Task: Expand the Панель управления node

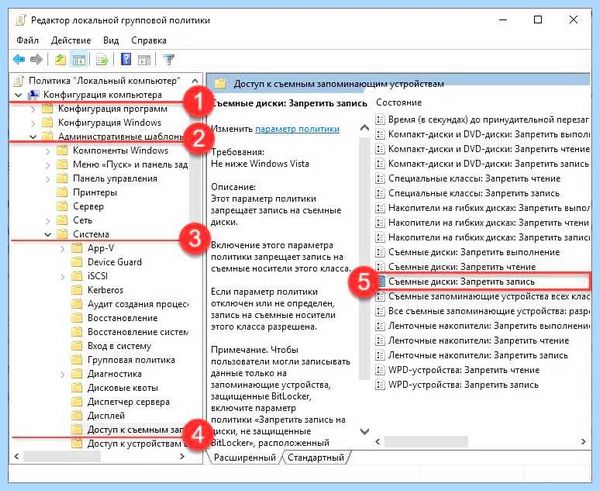Action: (47, 179)
